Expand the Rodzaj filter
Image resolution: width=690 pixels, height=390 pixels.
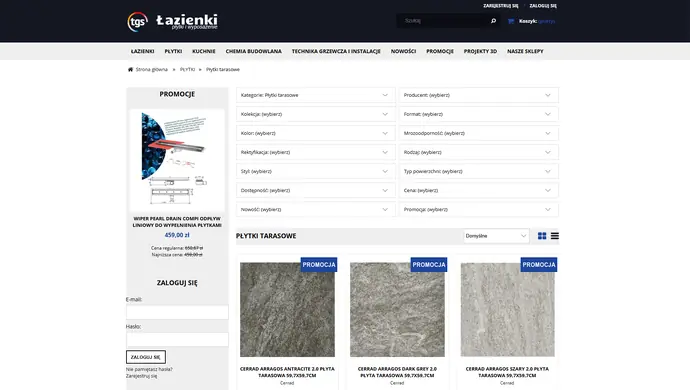[x=478, y=152]
